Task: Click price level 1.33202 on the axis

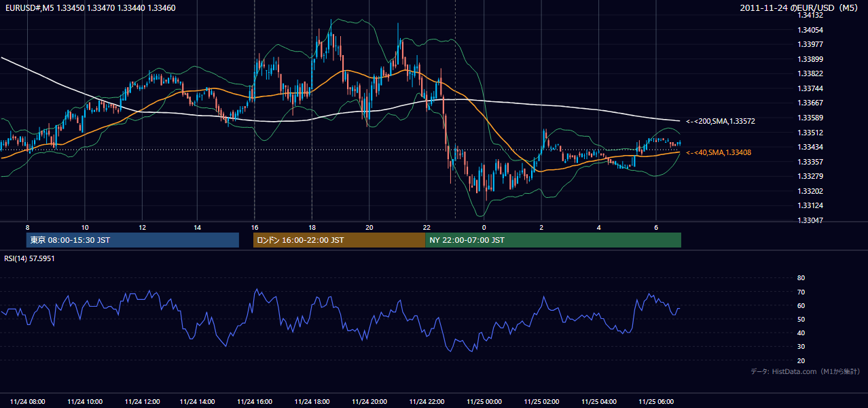Action: (811, 191)
